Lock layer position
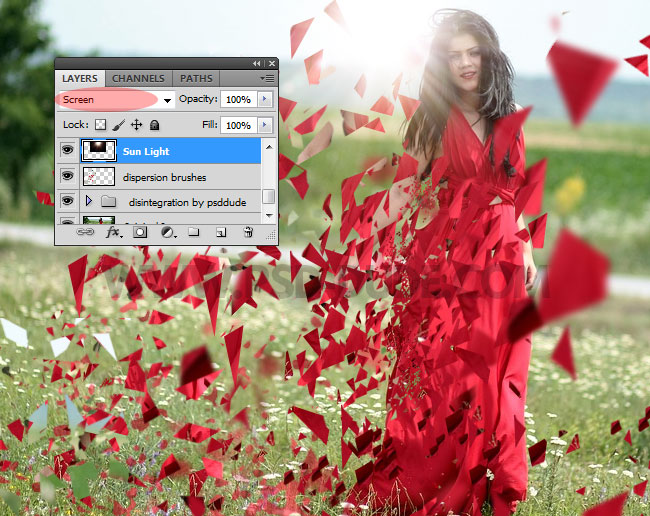This screenshot has width=650, height=516. point(136,125)
